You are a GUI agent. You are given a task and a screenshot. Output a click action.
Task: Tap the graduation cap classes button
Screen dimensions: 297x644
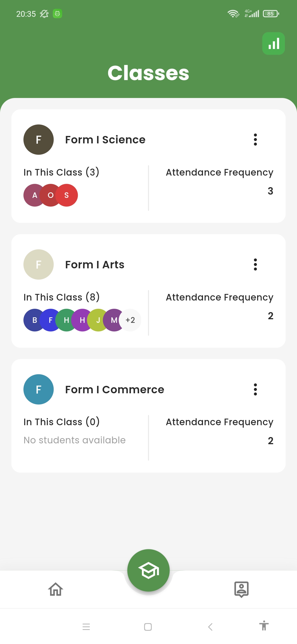[148, 570]
